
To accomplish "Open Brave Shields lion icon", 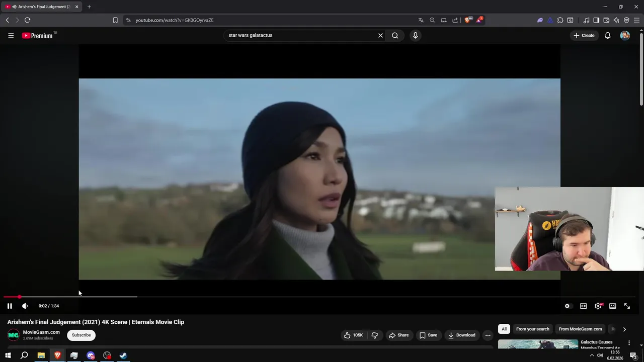I will coord(468,20).
